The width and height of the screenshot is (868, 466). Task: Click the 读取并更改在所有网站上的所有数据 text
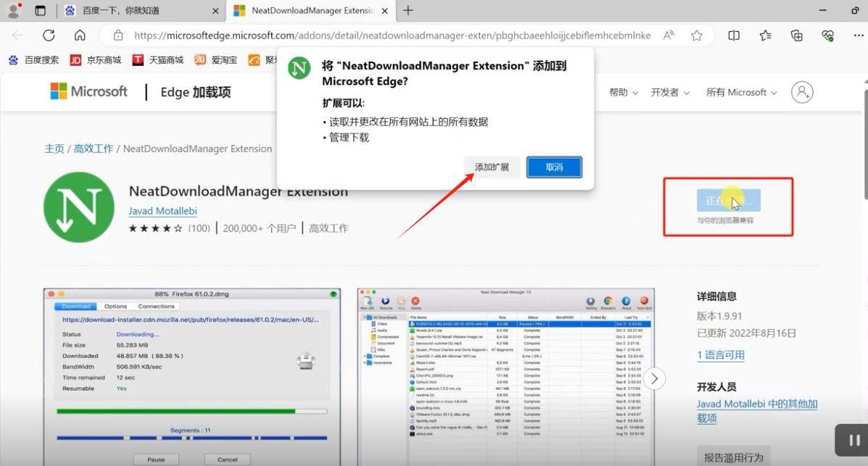coord(408,122)
